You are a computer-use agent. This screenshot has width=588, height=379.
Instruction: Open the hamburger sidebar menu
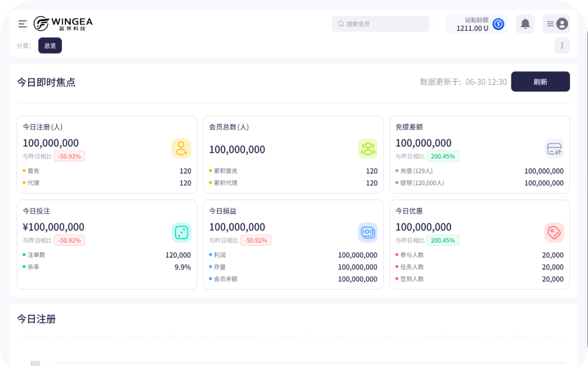point(22,24)
